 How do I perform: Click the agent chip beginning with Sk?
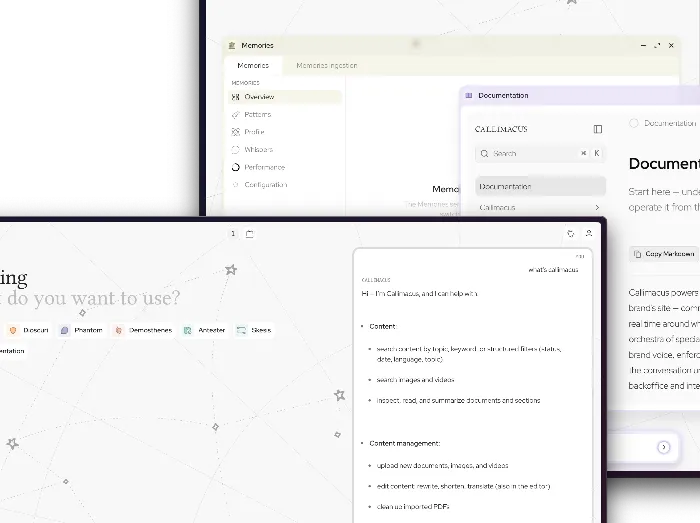[x=254, y=330]
